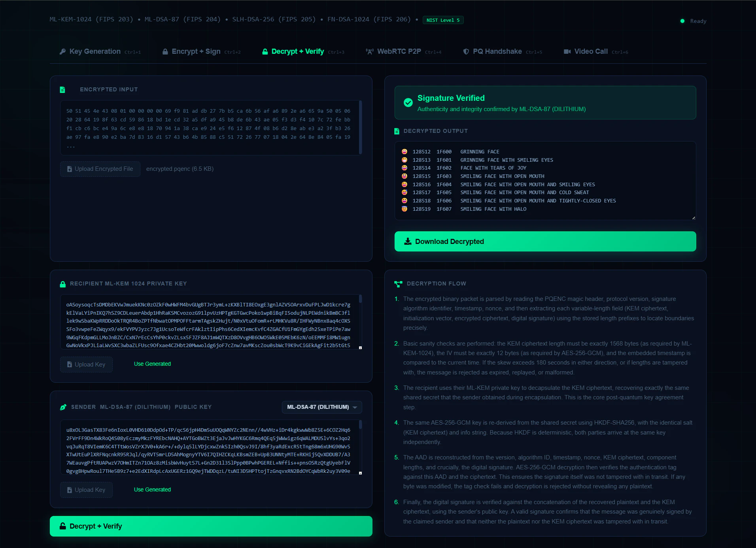This screenshot has width=756, height=548.
Task: Click file icon in recipient Upload Key button
Action: pos(70,365)
